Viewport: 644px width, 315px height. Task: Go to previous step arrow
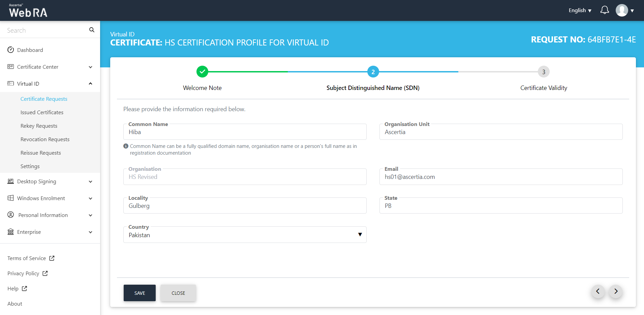pyautogui.click(x=598, y=291)
